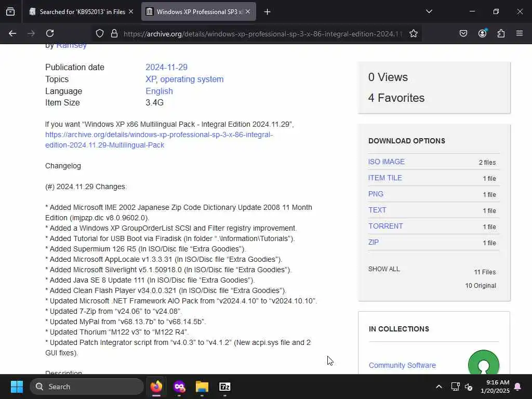Open Firefox account menu
Viewport: 532px width, 399px height.
coord(482,33)
